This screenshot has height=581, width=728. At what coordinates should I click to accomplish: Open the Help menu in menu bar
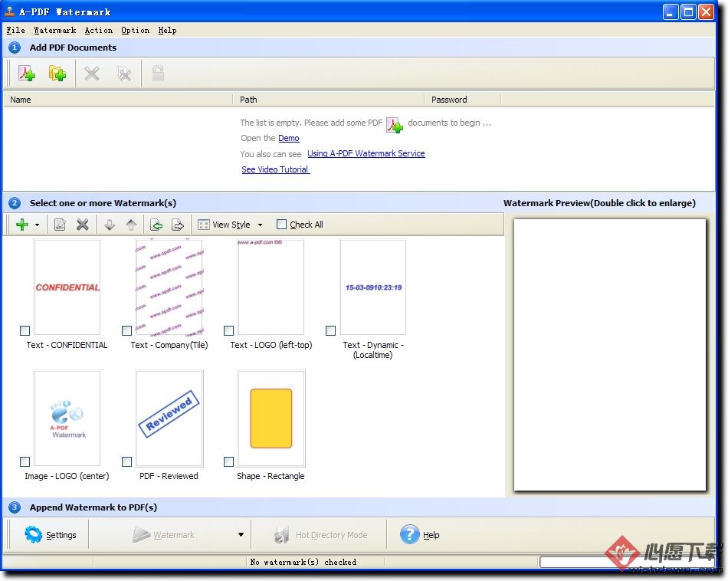tap(167, 30)
